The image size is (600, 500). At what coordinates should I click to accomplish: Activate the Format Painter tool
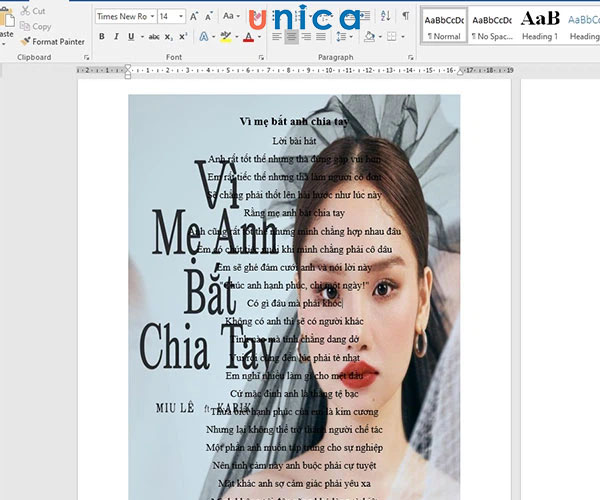[52, 41]
